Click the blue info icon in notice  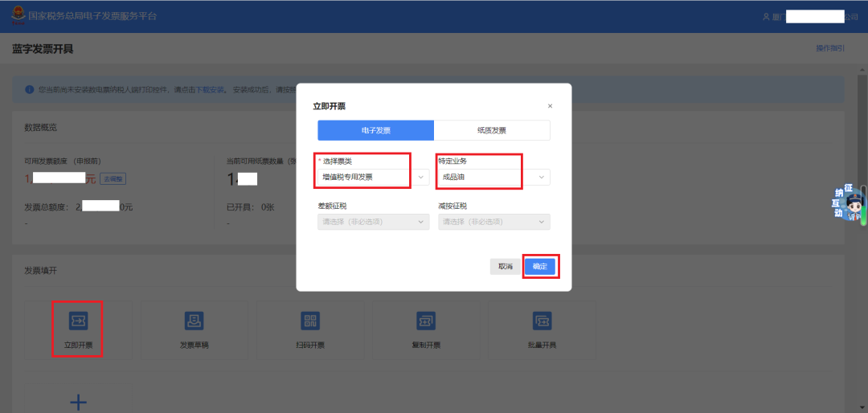(x=30, y=90)
